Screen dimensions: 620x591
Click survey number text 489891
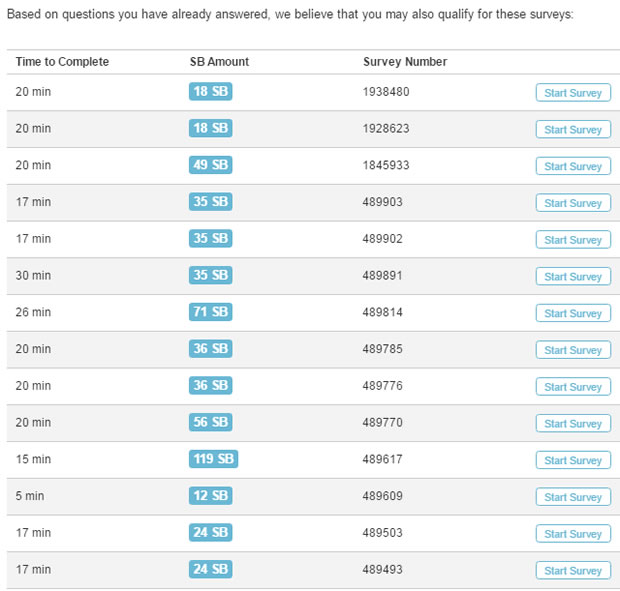(382, 276)
